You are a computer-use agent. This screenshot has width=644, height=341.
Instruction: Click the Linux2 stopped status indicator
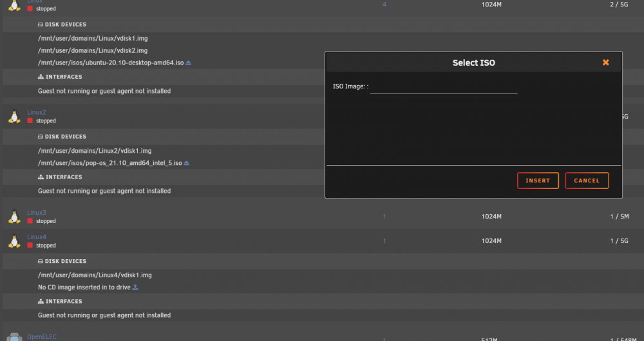point(30,121)
